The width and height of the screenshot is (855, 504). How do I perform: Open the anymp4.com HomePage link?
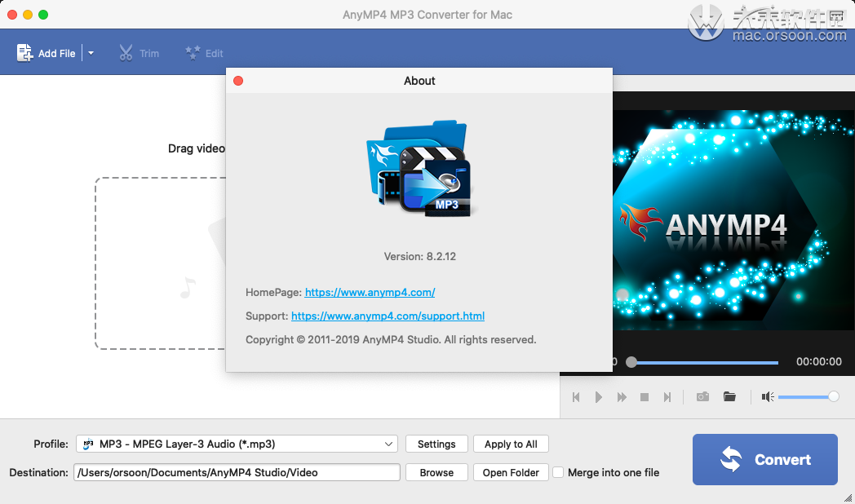click(370, 292)
